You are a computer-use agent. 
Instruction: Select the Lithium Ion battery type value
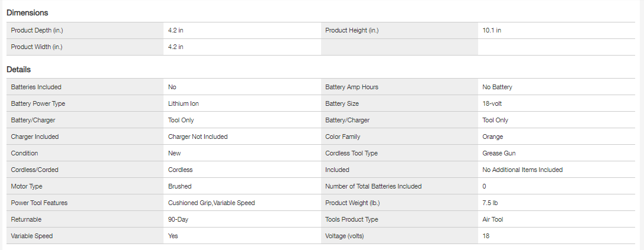click(x=188, y=103)
